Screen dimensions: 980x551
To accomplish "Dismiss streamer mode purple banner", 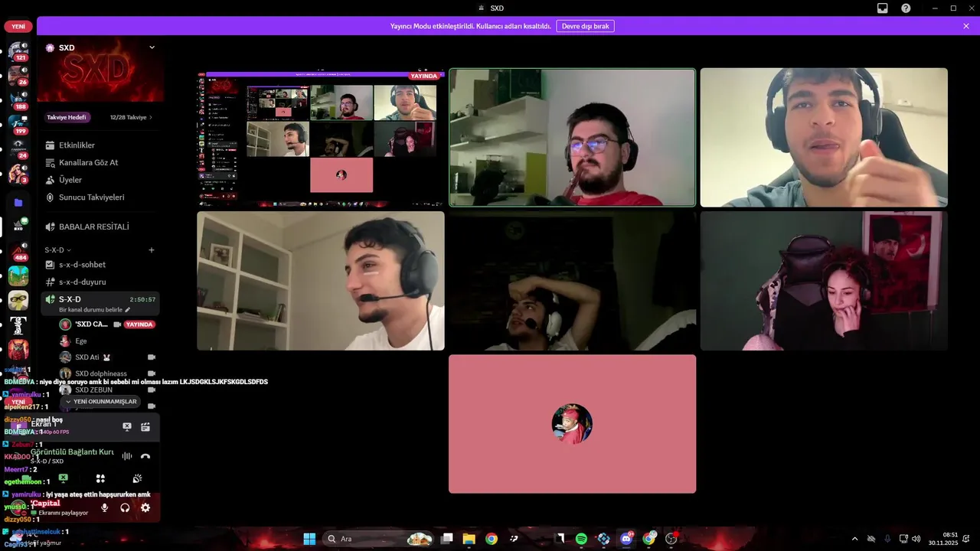I will click(x=966, y=26).
